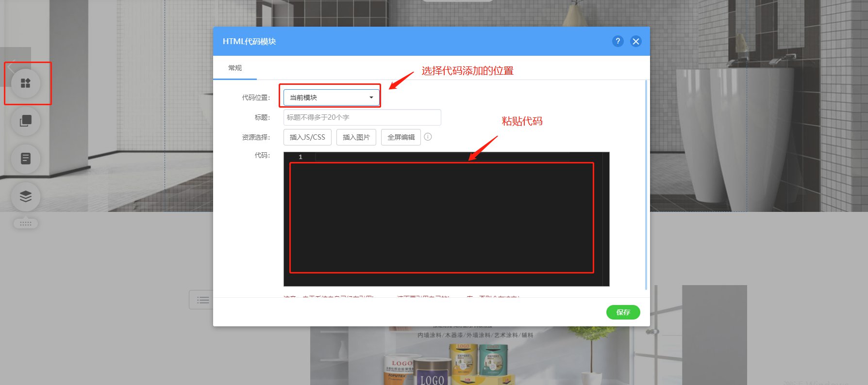Click the 插入图片 button
The width and height of the screenshot is (868, 385).
pos(356,137)
